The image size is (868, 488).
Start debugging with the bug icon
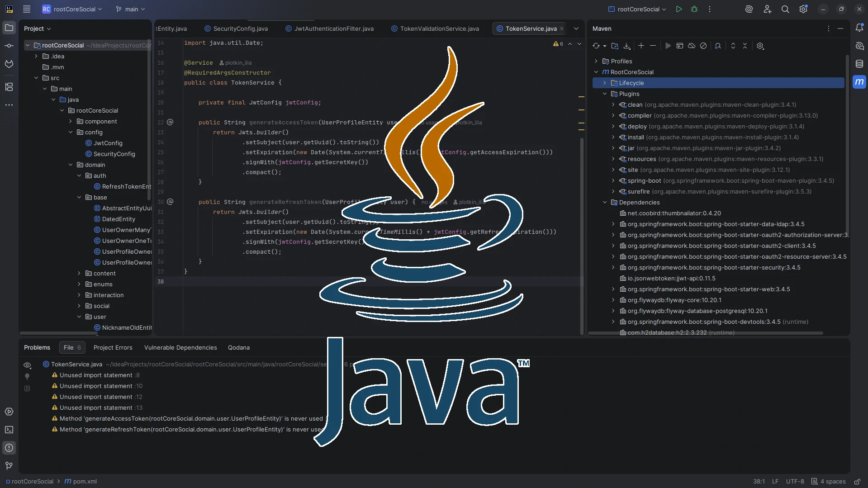(x=694, y=9)
